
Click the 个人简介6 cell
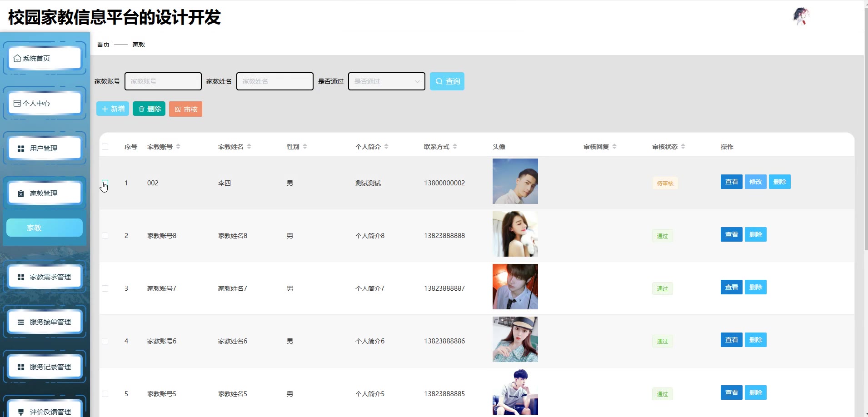tap(370, 341)
